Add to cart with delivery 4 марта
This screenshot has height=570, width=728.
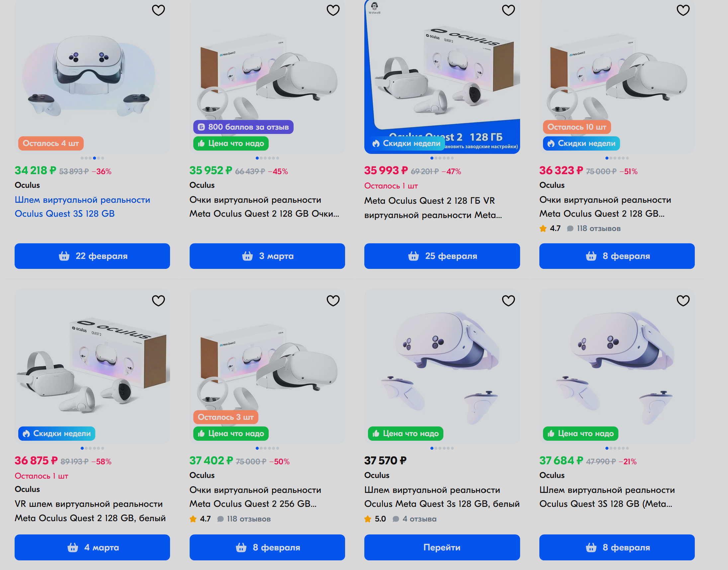tap(92, 547)
